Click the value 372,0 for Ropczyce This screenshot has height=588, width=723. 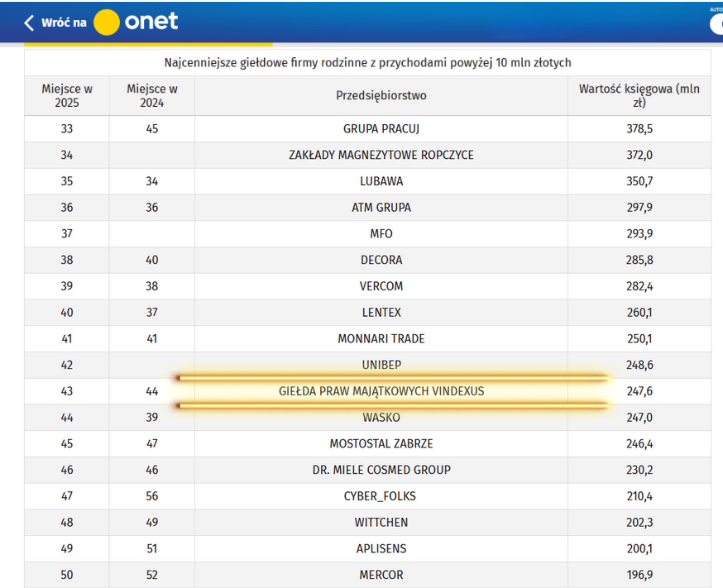pyautogui.click(x=639, y=155)
